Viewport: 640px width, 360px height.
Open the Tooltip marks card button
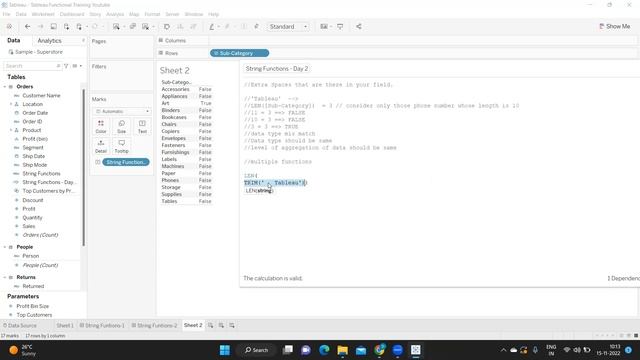[x=122, y=146]
